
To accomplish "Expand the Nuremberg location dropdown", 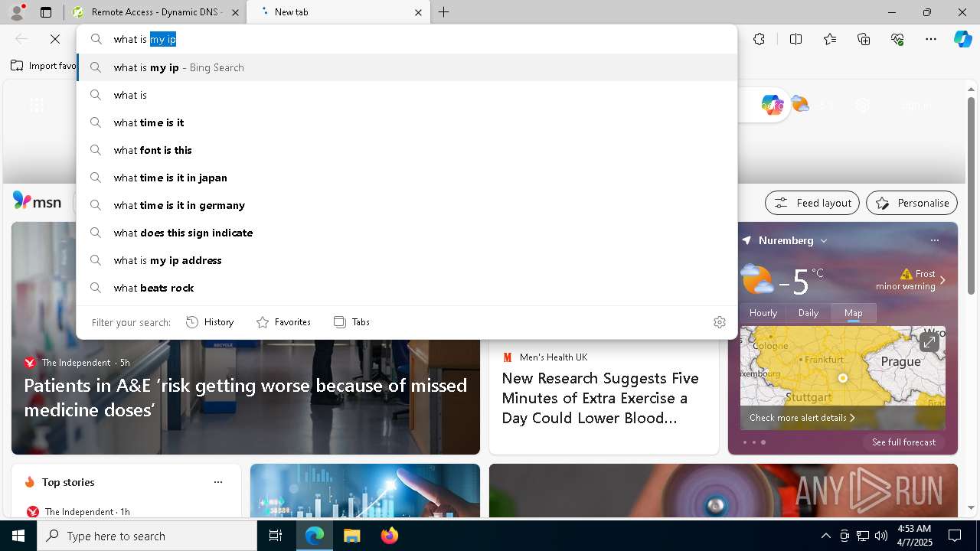I will pos(824,240).
